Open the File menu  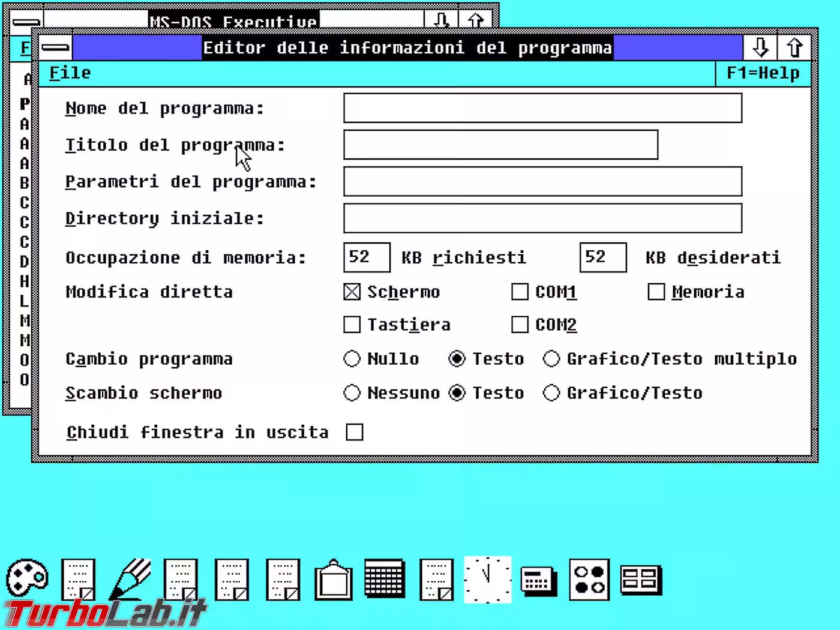click(70, 73)
